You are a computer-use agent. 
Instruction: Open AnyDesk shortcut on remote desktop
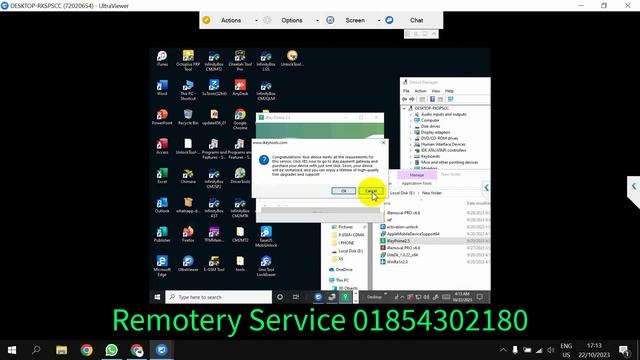click(240, 87)
